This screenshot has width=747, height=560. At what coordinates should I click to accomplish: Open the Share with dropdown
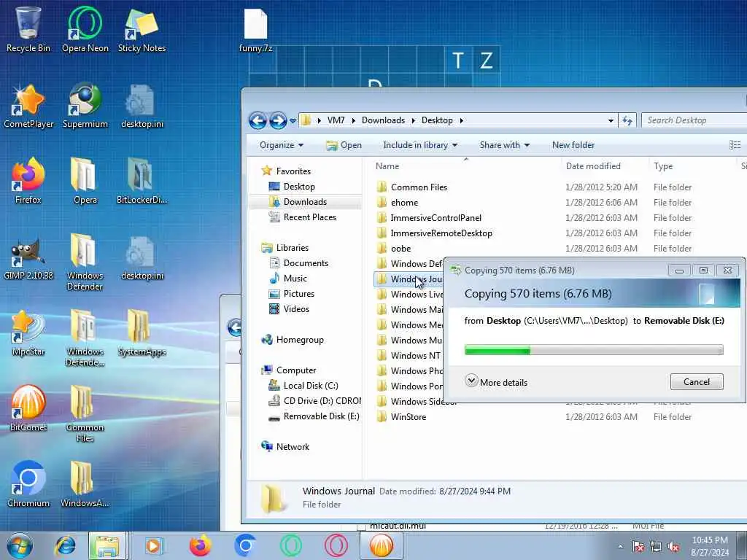[505, 145]
